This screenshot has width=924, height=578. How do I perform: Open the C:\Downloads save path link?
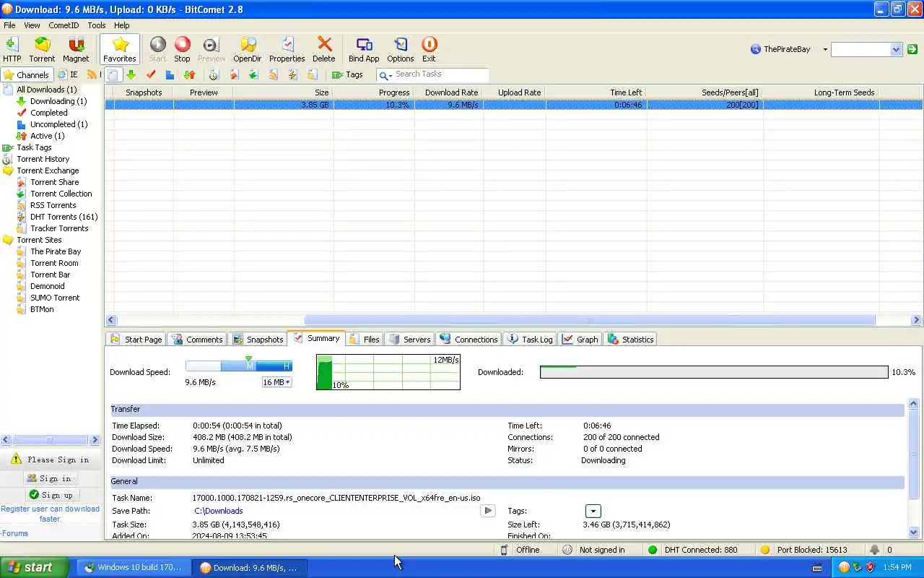[x=219, y=511]
